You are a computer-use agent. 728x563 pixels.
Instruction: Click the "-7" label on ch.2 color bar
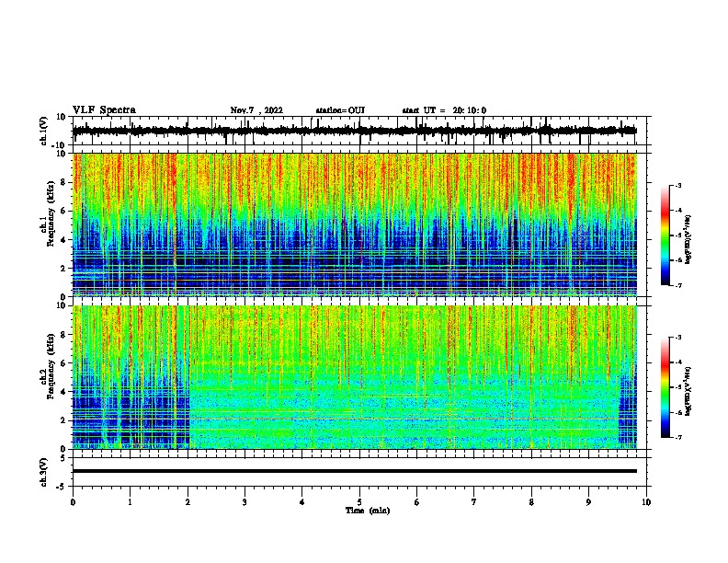pyautogui.click(x=677, y=438)
